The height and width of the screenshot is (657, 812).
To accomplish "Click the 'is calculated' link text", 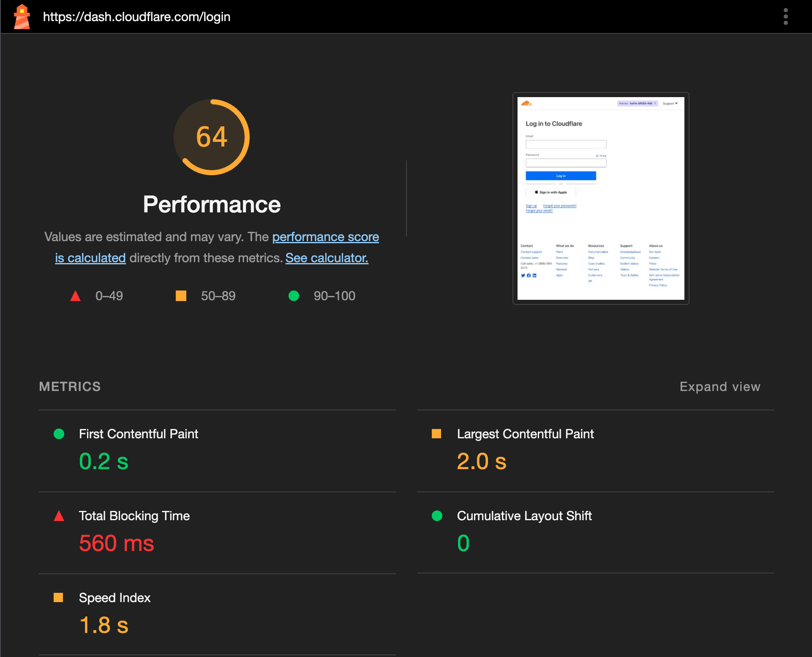I will pyautogui.click(x=90, y=258).
